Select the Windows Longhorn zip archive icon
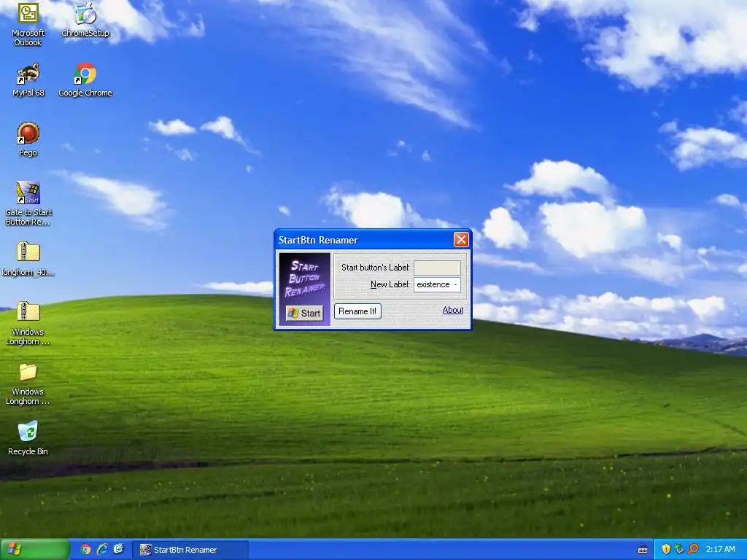The height and width of the screenshot is (560, 747). click(x=28, y=323)
